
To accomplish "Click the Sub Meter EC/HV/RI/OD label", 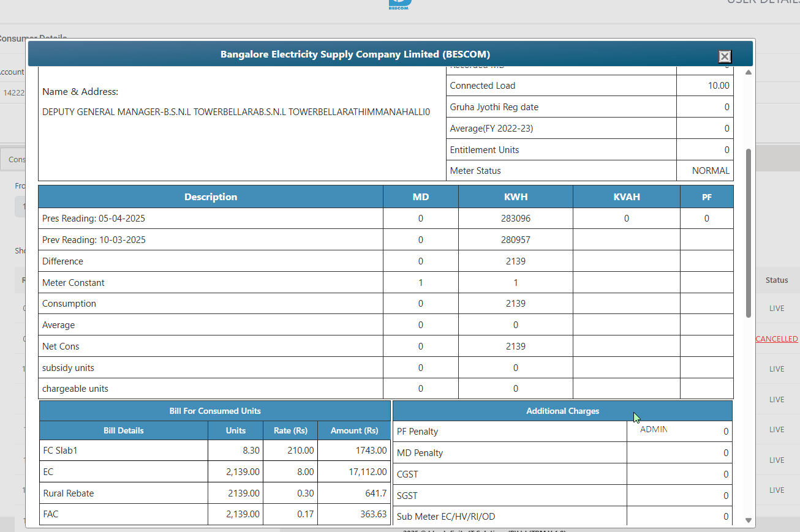I will (446, 517).
